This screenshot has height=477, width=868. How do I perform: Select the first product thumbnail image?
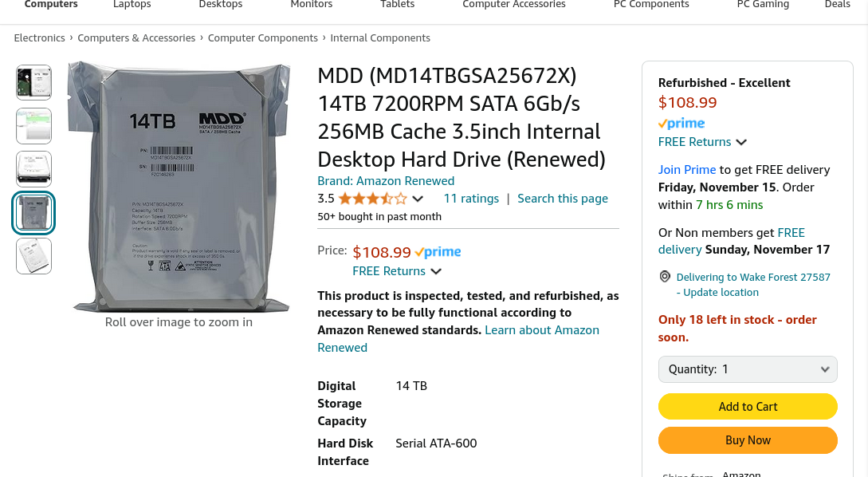[x=33, y=82]
